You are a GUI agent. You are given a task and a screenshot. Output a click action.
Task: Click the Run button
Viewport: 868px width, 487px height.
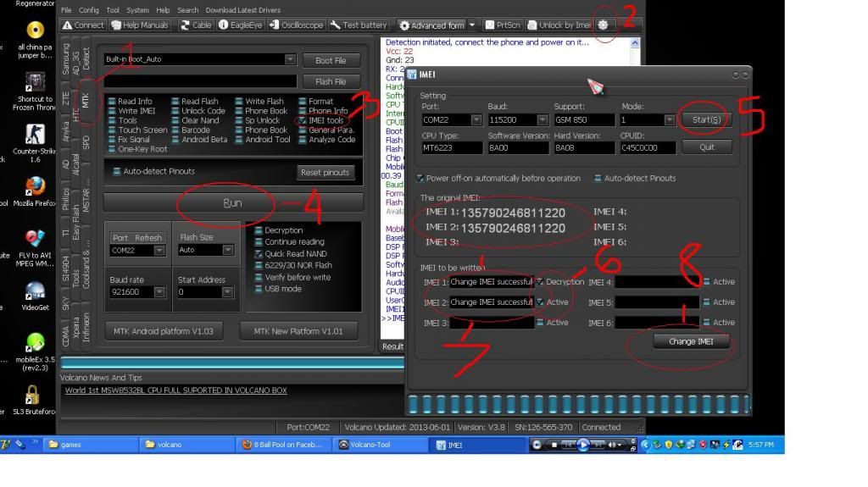coord(232,203)
